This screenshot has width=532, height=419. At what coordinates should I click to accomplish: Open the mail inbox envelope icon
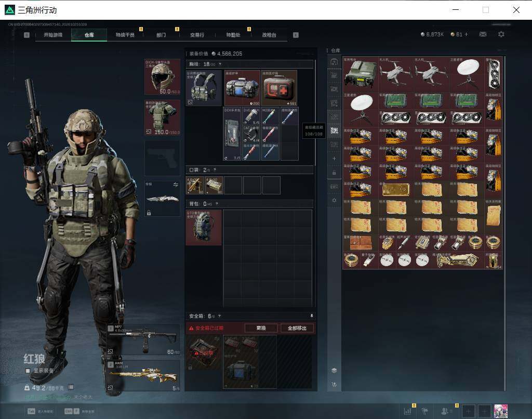coord(483,34)
